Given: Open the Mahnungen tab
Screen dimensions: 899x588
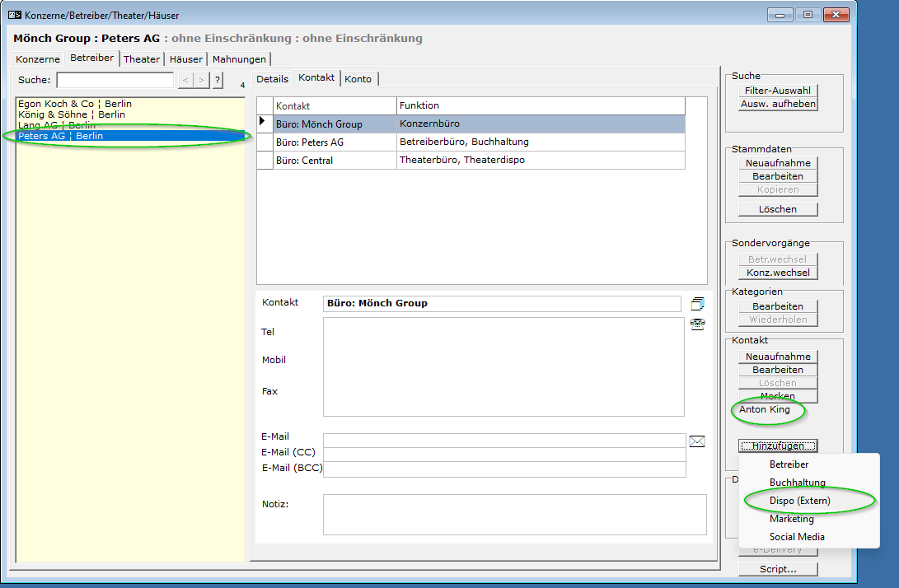Looking at the screenshot, I should tap(239, 59).
